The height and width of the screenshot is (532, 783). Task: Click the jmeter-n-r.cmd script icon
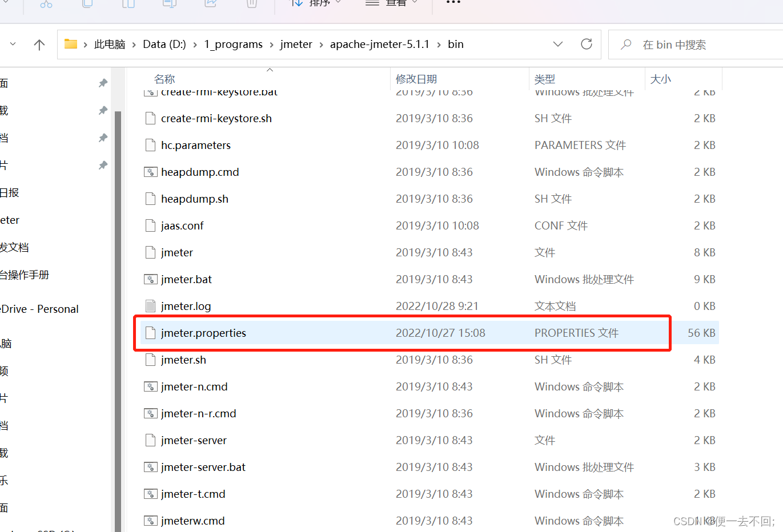(x=151, y=413)
